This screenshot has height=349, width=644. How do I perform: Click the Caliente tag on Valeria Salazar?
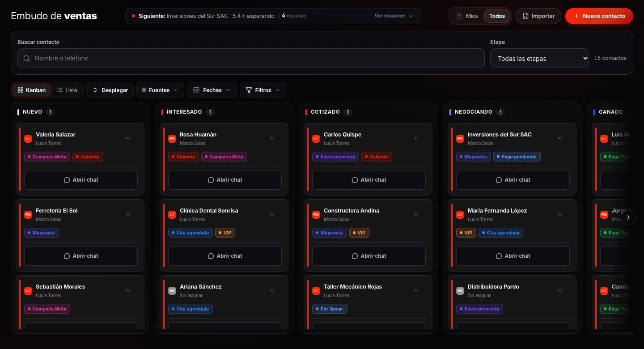pyautogui.click(x=88, y=157)
